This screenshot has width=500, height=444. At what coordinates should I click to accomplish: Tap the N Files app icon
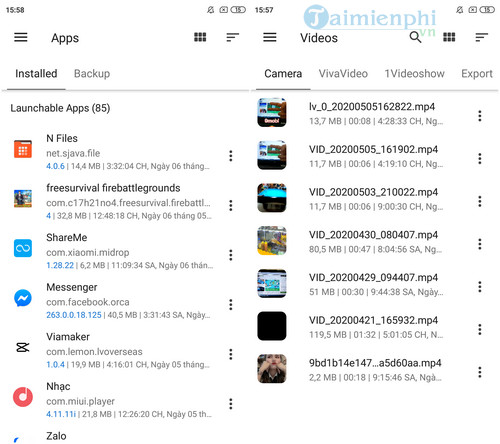[23, 149]
